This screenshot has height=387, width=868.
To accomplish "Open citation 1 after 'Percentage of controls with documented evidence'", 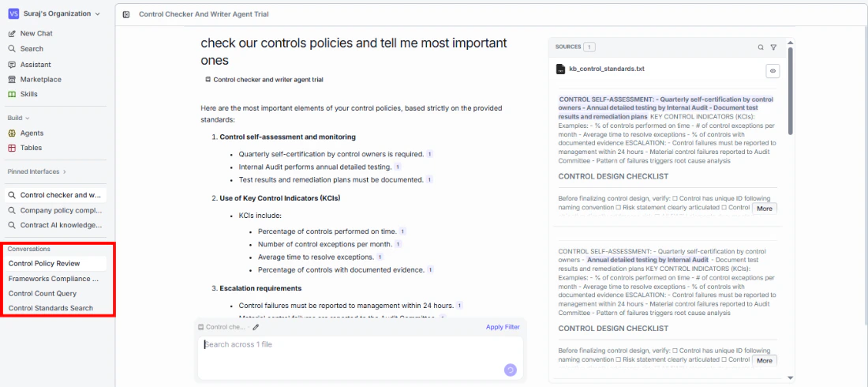I will [430, 270].
